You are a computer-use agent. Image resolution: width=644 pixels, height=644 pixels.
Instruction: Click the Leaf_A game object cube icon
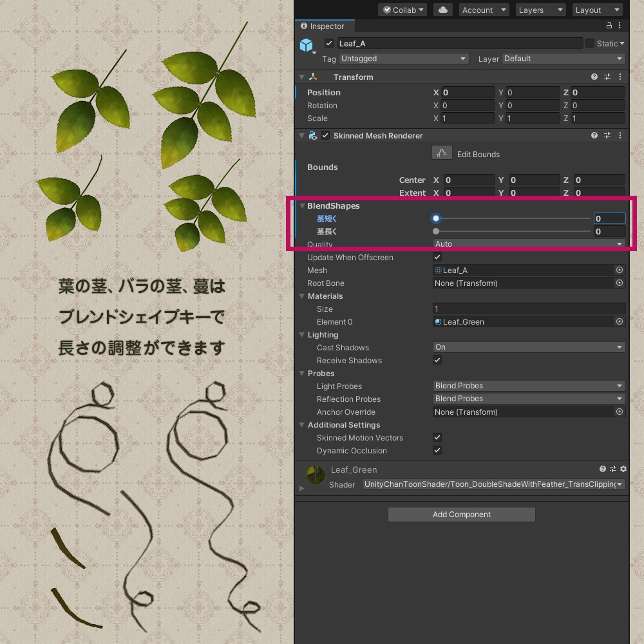point(307,45)
